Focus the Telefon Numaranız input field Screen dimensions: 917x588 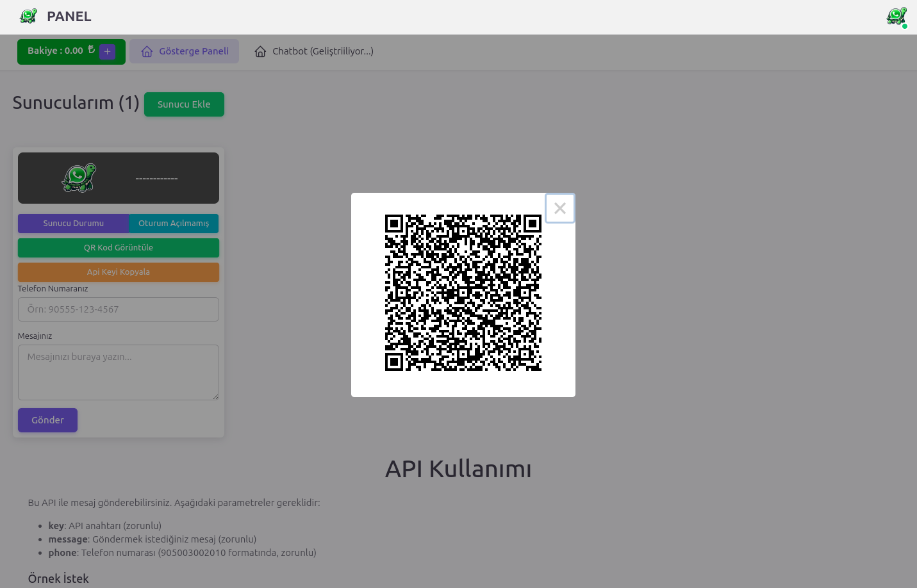119,309
